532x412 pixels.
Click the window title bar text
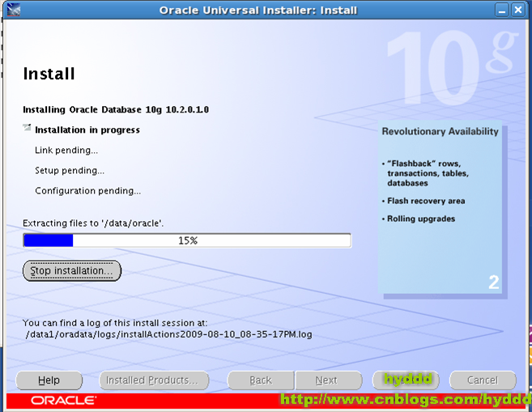[258, 11]
